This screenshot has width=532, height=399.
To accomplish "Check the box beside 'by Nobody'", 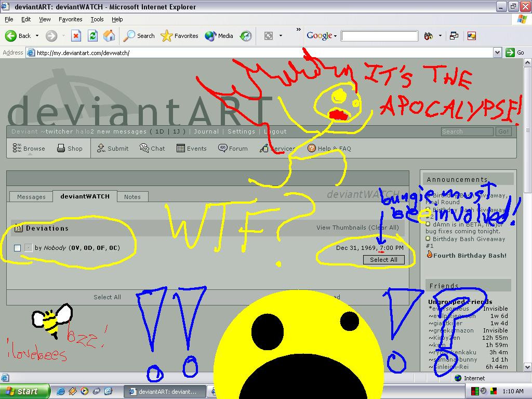I will click(17, 248).
